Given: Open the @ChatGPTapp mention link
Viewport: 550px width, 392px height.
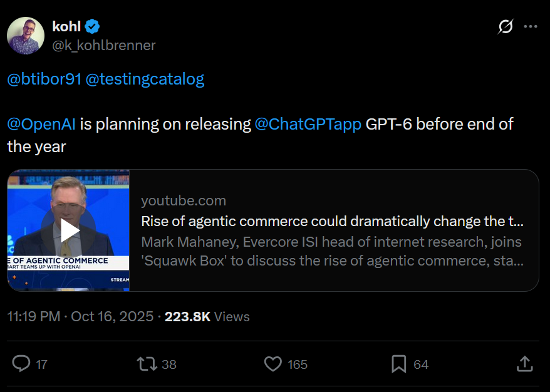Looking at the screenshot, I should point(308,124).
